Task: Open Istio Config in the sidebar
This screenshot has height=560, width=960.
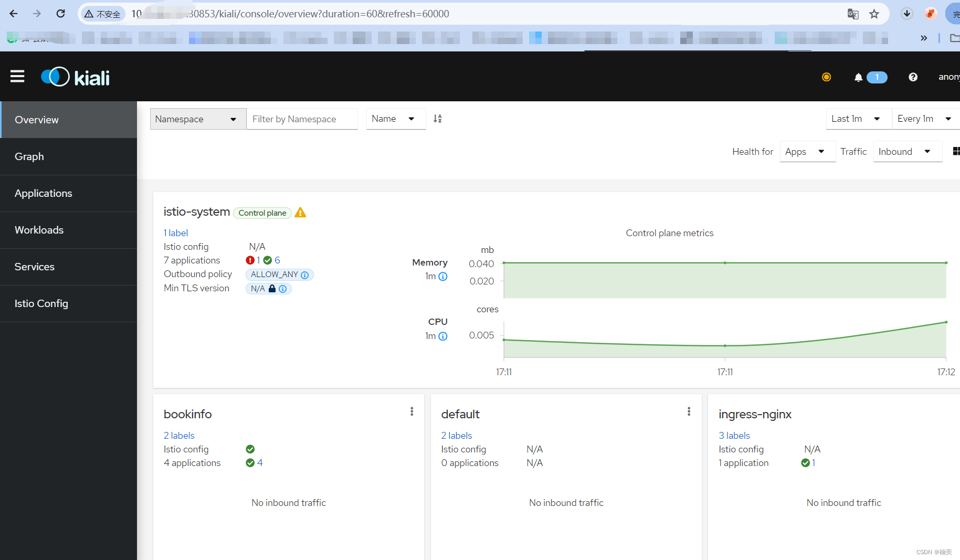Action: point(68,303)
